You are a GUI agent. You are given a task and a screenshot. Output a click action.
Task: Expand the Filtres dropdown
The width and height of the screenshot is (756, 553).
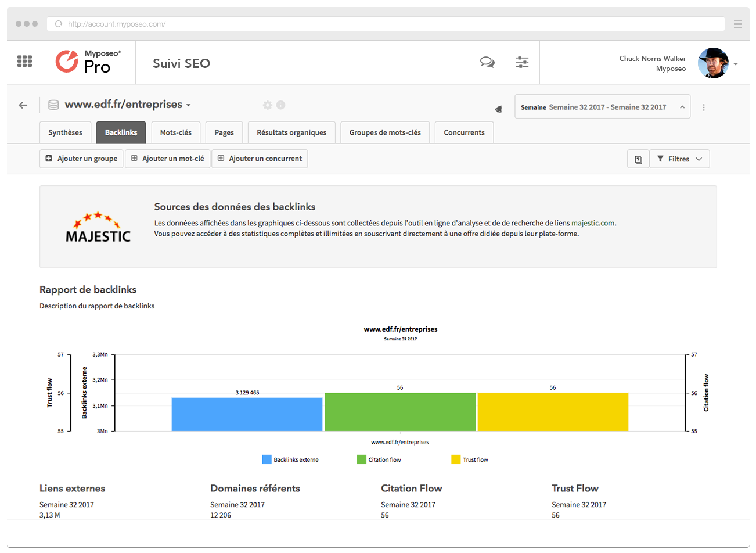pyautogui.click(x=679, y=159)
